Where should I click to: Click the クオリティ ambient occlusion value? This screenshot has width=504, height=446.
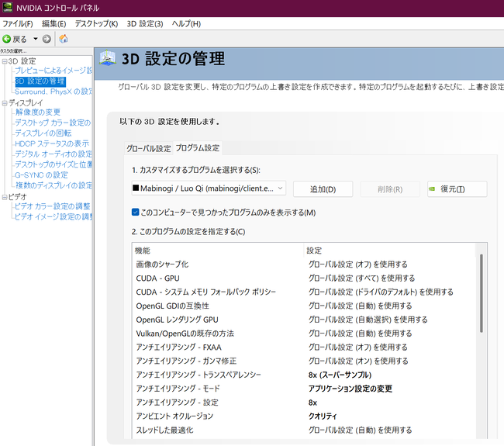tap(323, 417)
